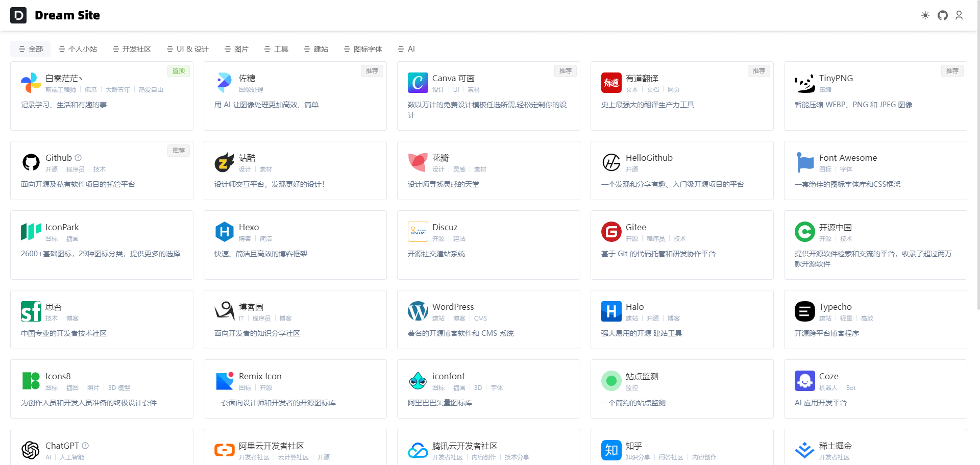Screen dimensions: 980x465
Task: Click the 推荐 badge on Github card
Action: click(179, 151)
